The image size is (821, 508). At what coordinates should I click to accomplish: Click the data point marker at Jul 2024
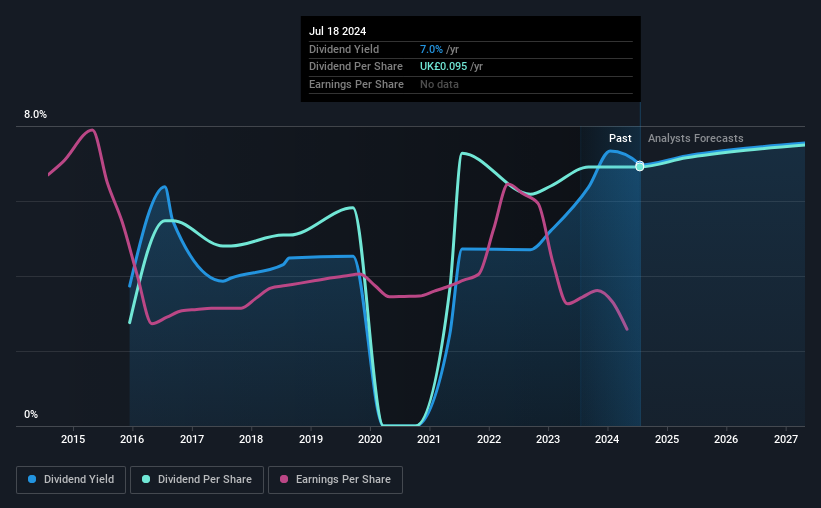click(640, 167)
